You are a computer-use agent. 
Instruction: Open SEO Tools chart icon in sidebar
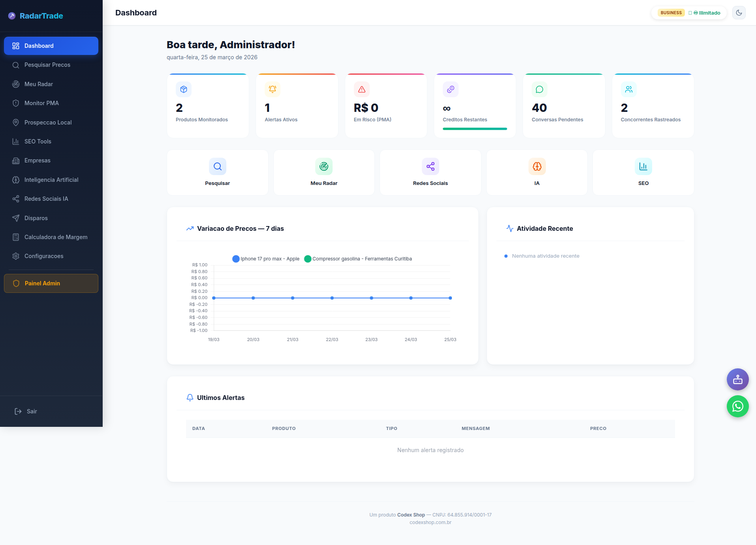pos(16,141)
